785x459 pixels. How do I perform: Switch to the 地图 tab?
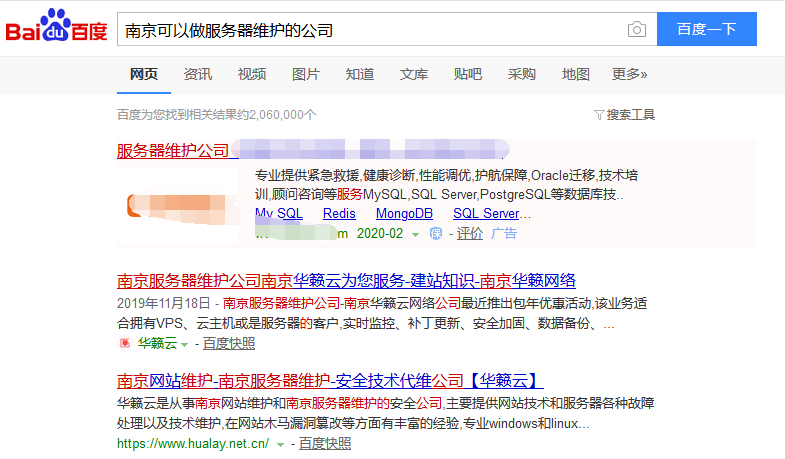pos(576,74)
